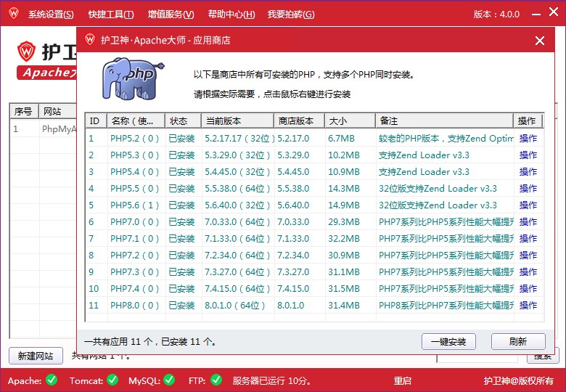The image size is (566, 392).
Task: Click the shield logo in dialog title
Action: pos(90,40)
